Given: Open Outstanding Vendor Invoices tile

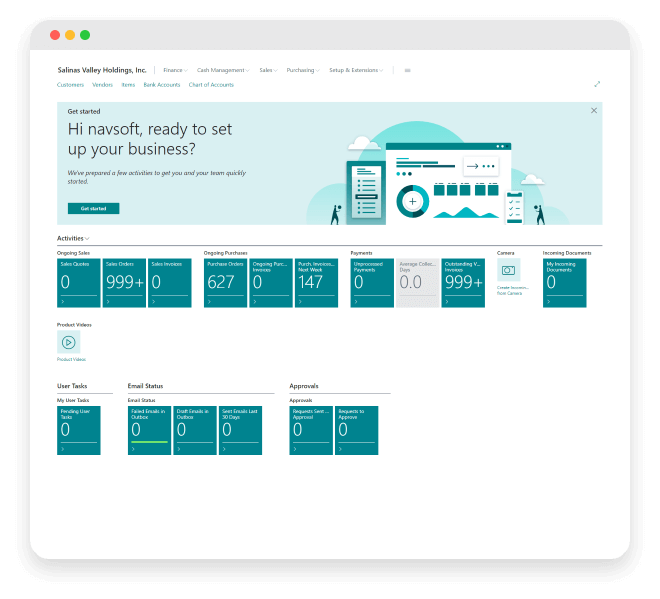Looking at the screenshot, I should tap(463, 283).
